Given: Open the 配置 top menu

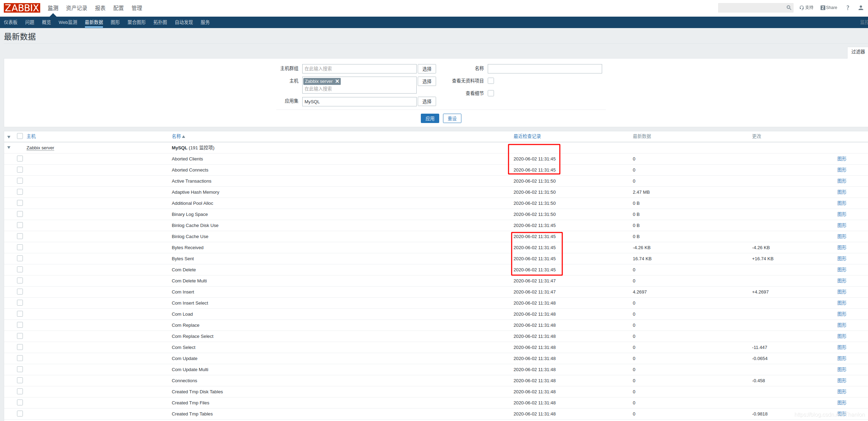Looking at the screenshot, I should [x=119, y=8].
